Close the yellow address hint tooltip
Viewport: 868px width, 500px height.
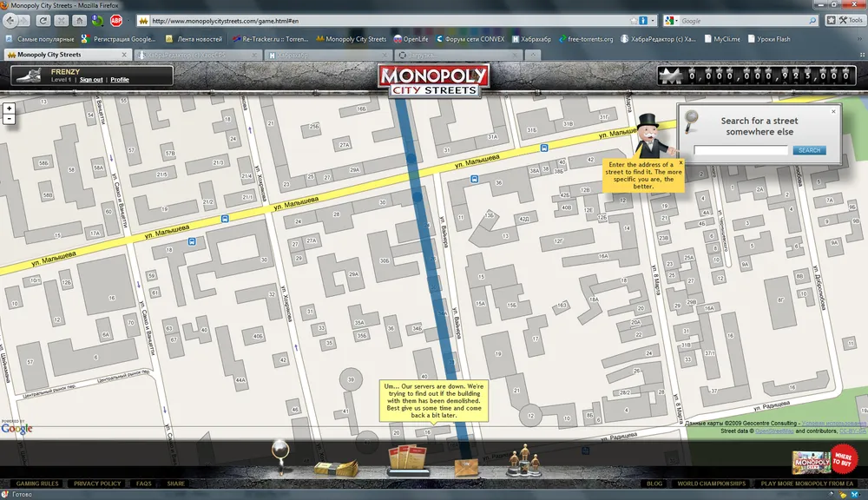click(x=681, y=163)
